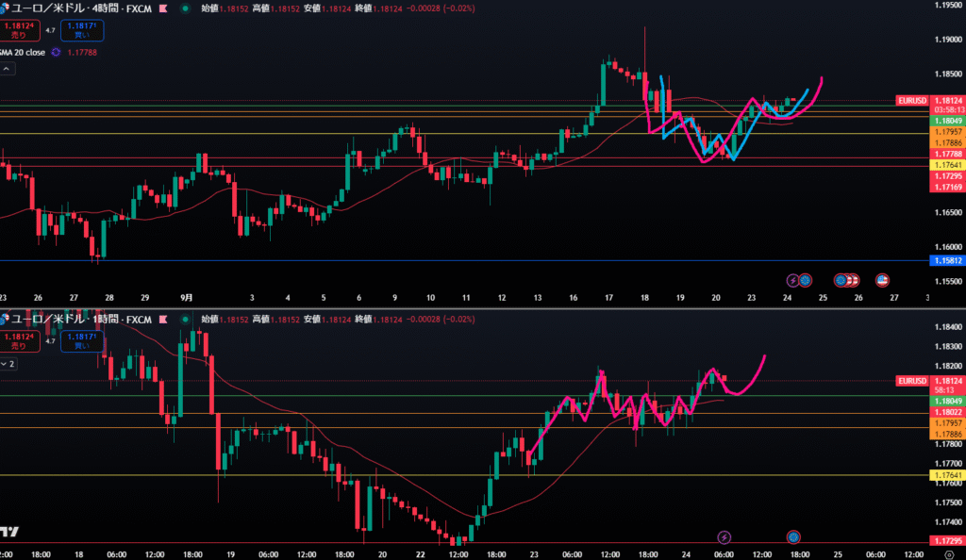The width and height of the screenshot is (966, 560).
Task: Select the blue 1.15812 horizontal line label
Action: pos(947,260)
